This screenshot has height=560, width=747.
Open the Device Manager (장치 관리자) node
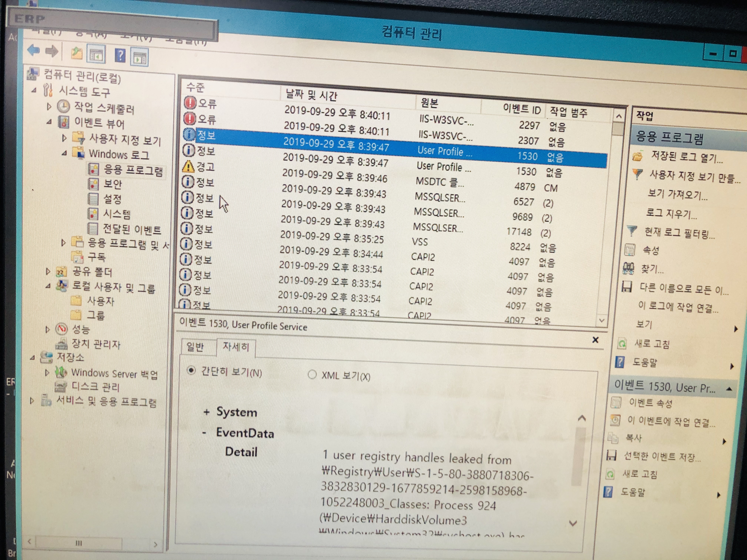pos(96,344)
